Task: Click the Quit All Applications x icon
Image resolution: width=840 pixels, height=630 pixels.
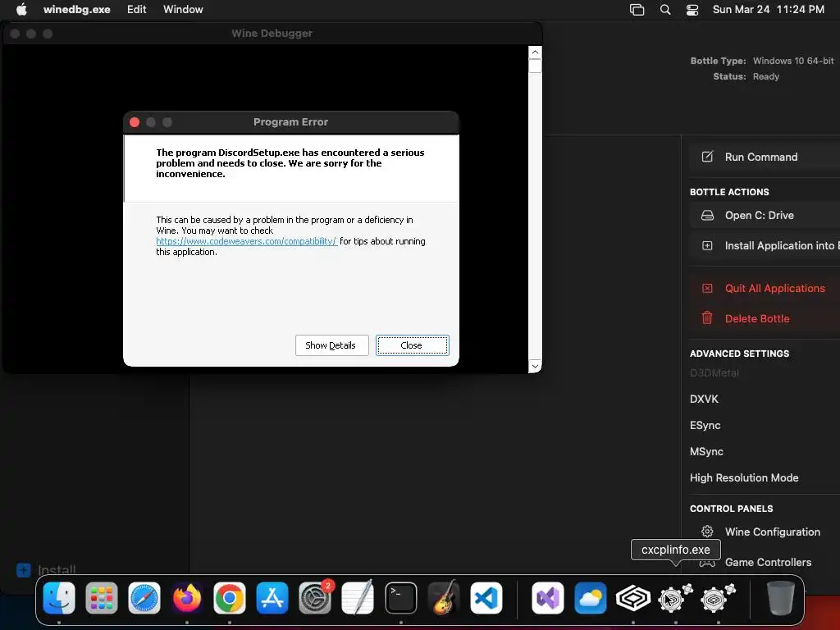Action: pyautogui.click(x=707, y=288)
